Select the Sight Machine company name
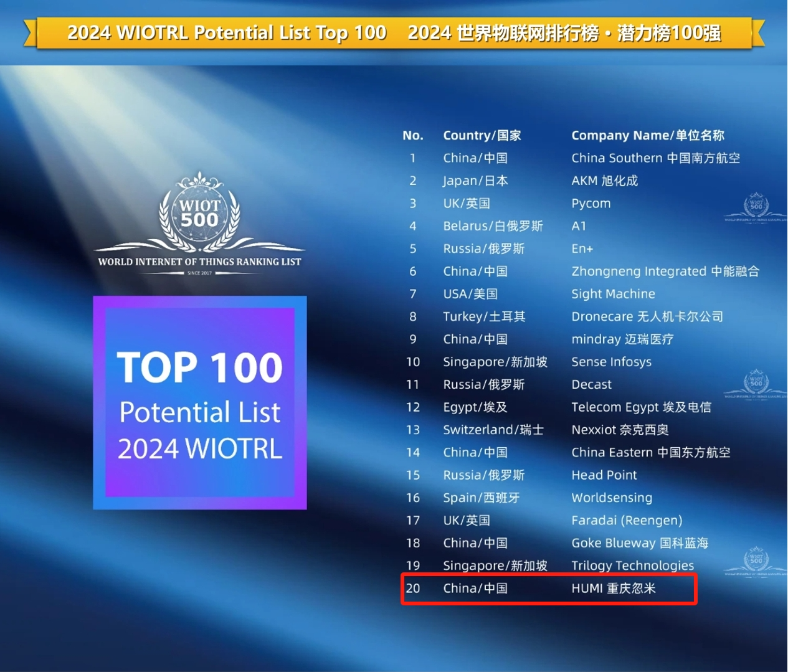This screenshot has width=788, height=672. point(613,294)
